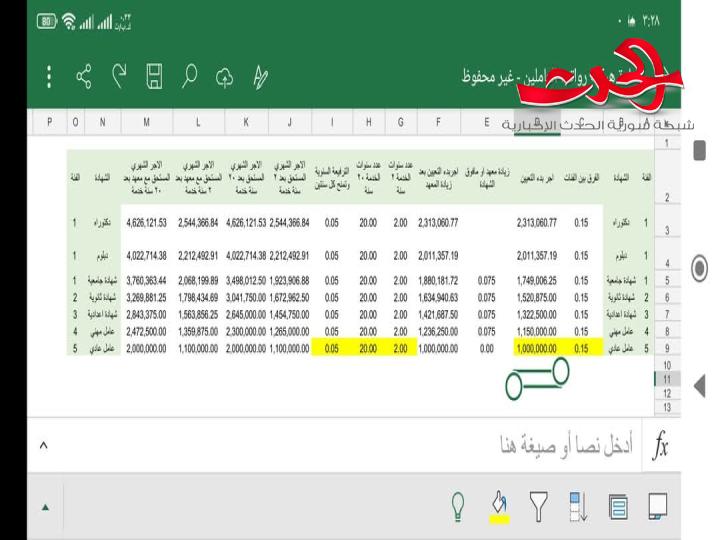This screenshot has height=540, width=720.
Task: Select cell 1,150,000.00 in row 8
Action: click(537, 332)
